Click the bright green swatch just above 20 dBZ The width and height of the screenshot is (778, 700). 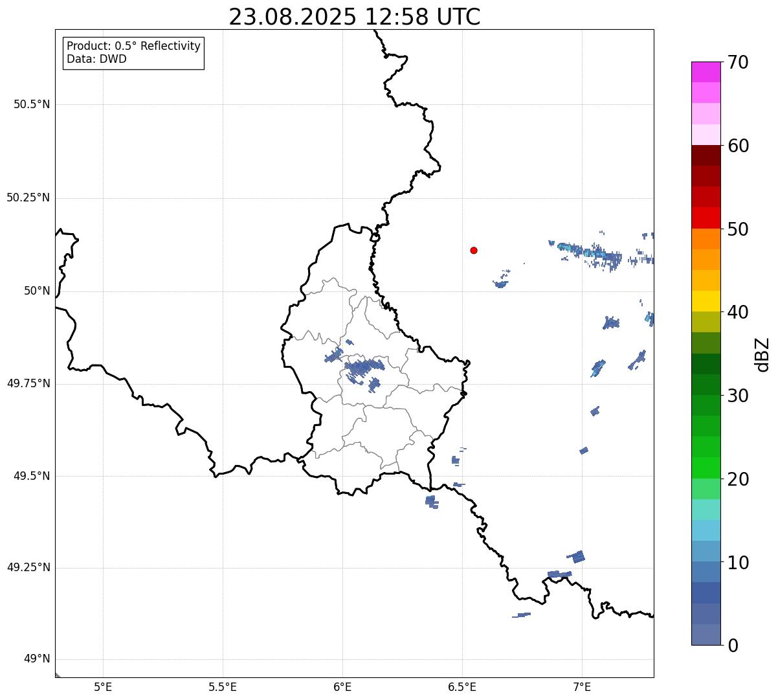tap(706, 468)
